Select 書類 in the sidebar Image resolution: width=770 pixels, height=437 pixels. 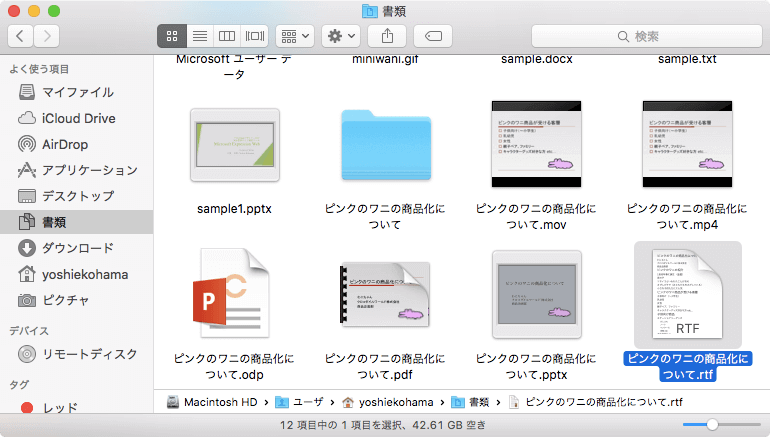[77, 222]
